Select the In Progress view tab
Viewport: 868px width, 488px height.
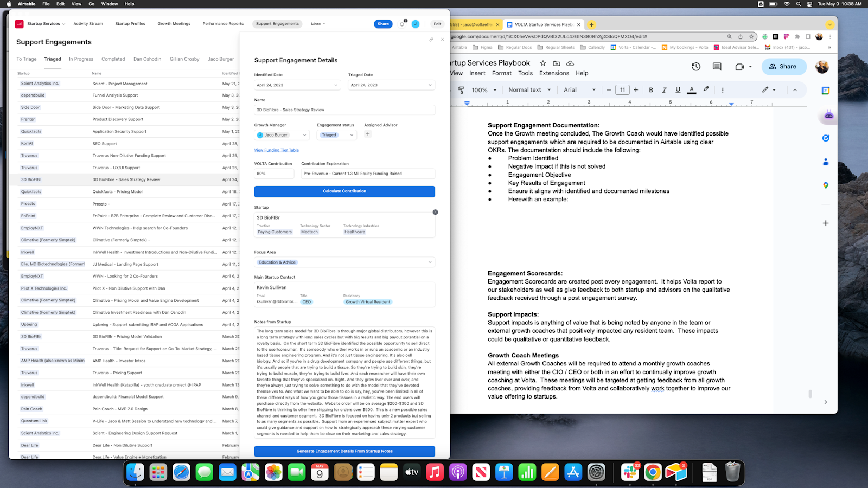point(81,59)
